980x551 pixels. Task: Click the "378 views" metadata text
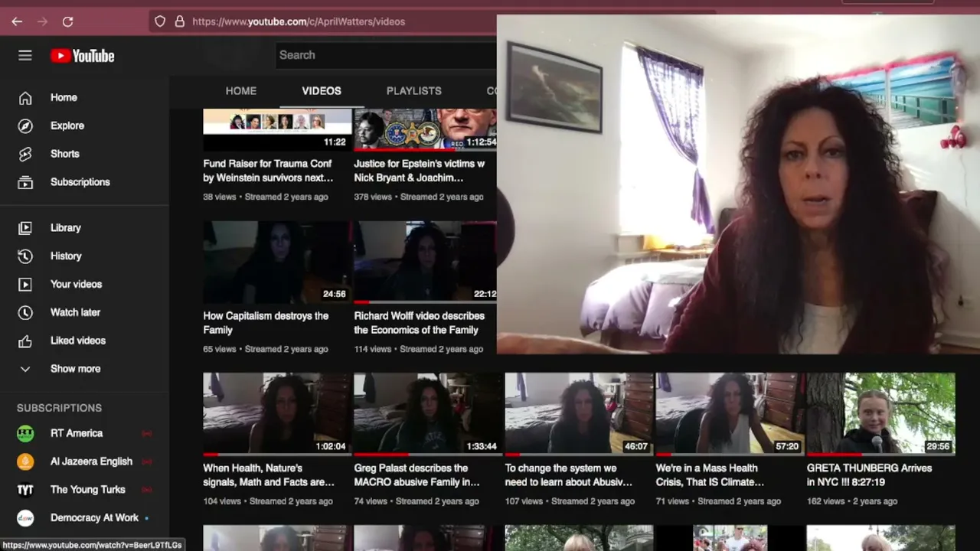tap(373, 197)
